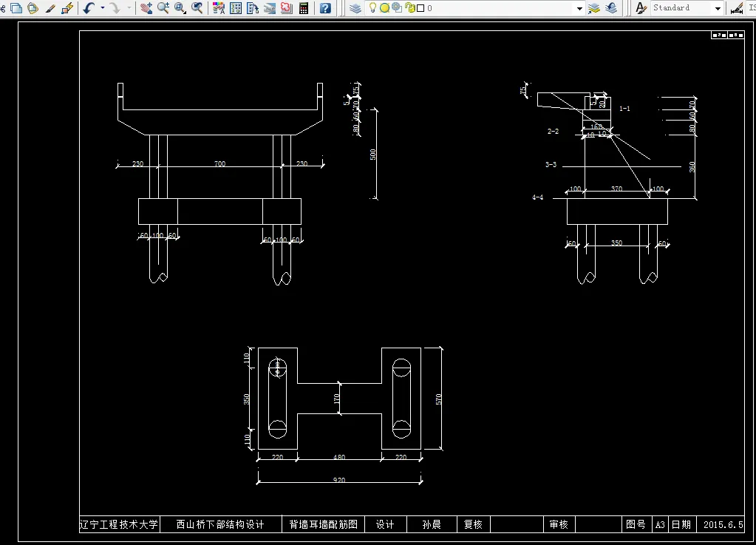Activate the Pan realtime hand tool

click(x=146, y=7)
